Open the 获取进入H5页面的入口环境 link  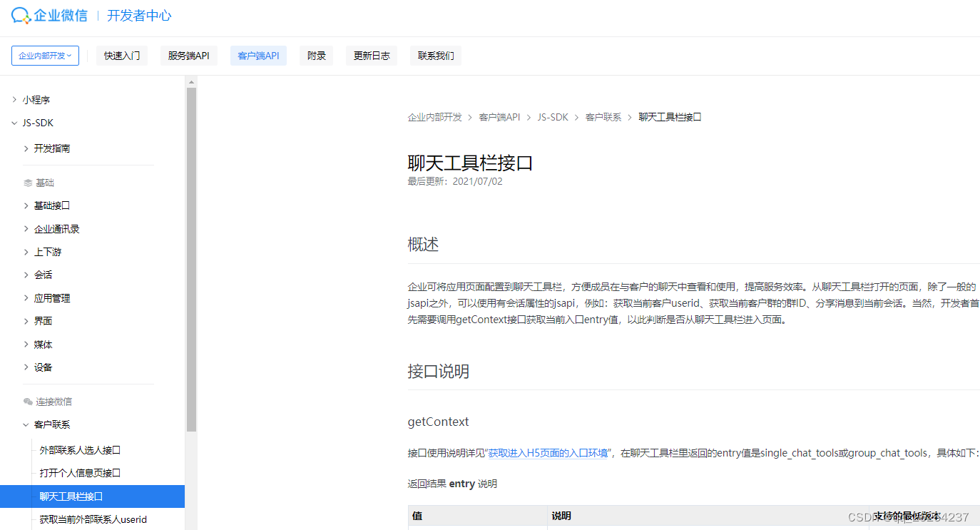[548, 453]
